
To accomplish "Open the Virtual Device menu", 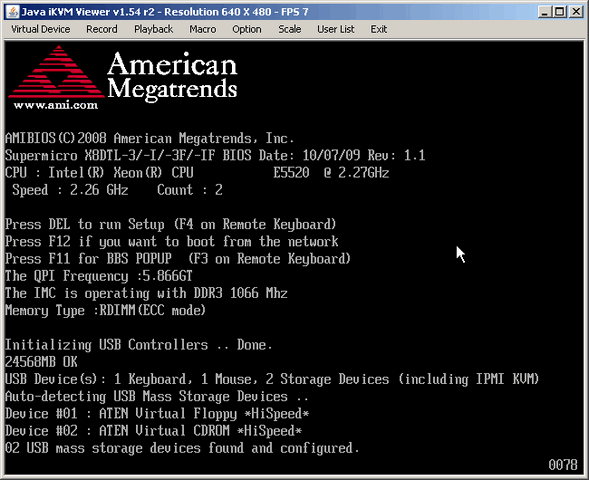I will point(41,29).
